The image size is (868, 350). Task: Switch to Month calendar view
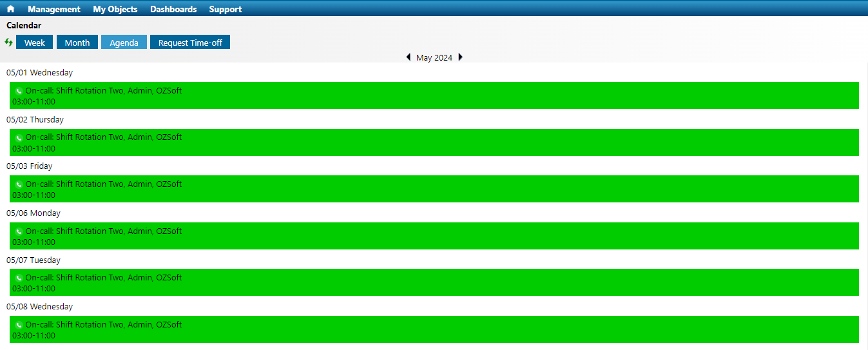(77, 43)
